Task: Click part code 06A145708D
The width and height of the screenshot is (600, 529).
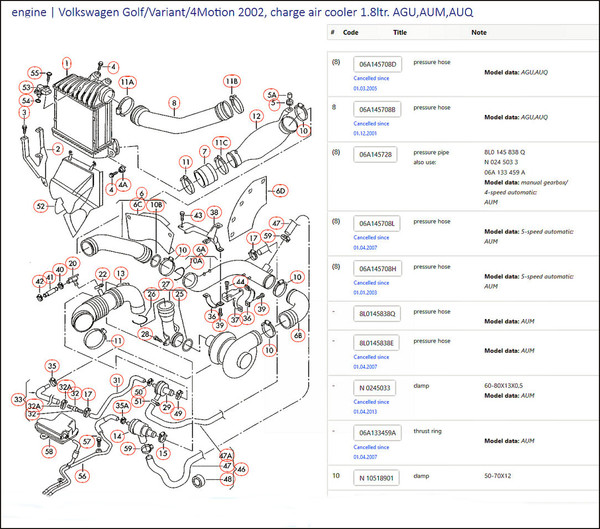Action: click(378, 64)
